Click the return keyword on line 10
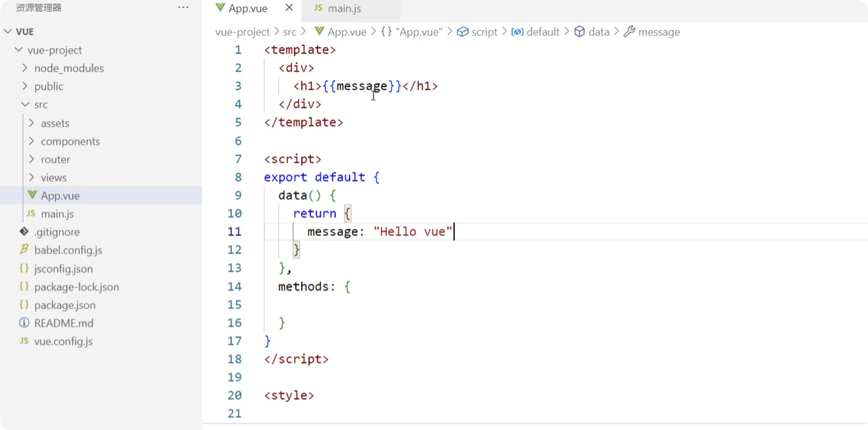The image size is (868, 430). (x=314, y=214)
